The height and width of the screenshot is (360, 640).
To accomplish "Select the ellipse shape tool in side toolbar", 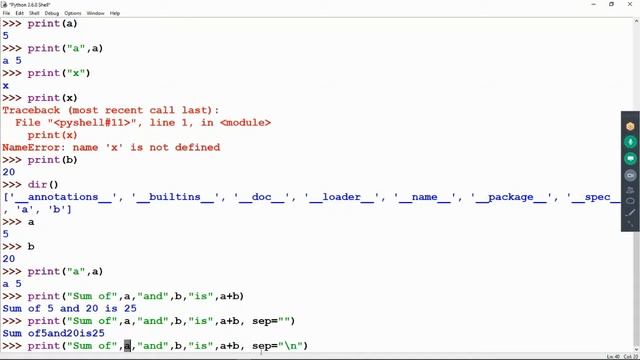I will [x=630, y=201].
